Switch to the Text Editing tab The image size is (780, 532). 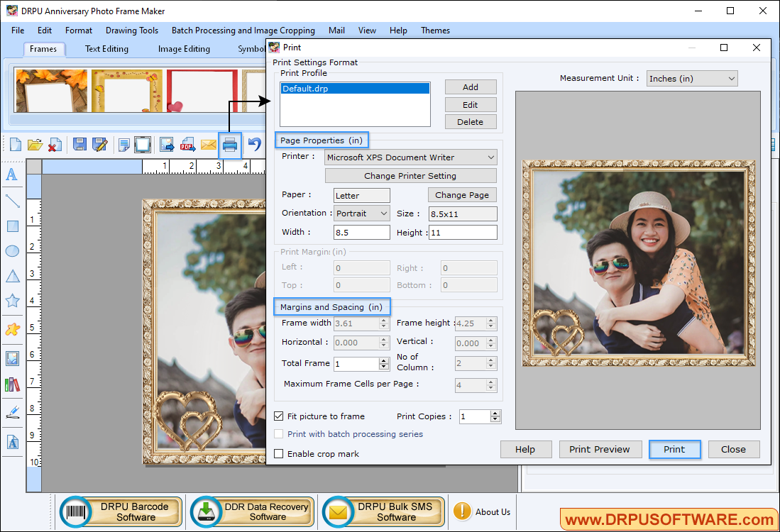106,49
